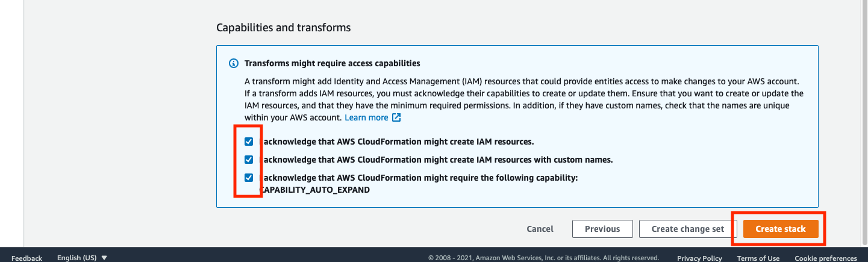The image size is (868, 262).
Task: Click the Capabilities and transforms section heading
Action: (x=283, y=28)
